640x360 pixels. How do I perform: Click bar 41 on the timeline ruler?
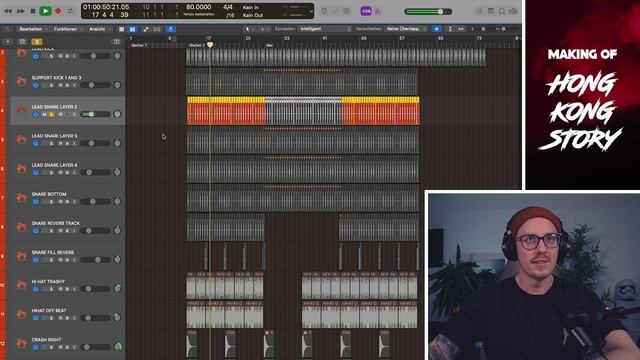[324, 38]
